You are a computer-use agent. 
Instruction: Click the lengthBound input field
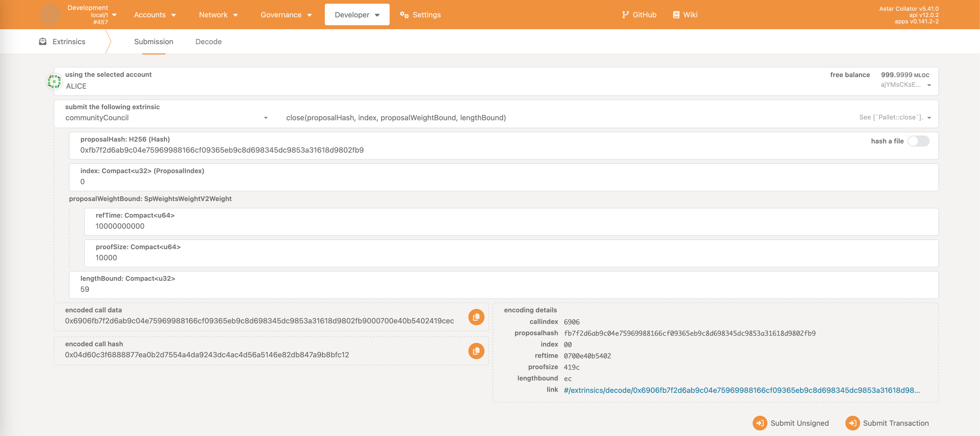click(x=502, y=289)
